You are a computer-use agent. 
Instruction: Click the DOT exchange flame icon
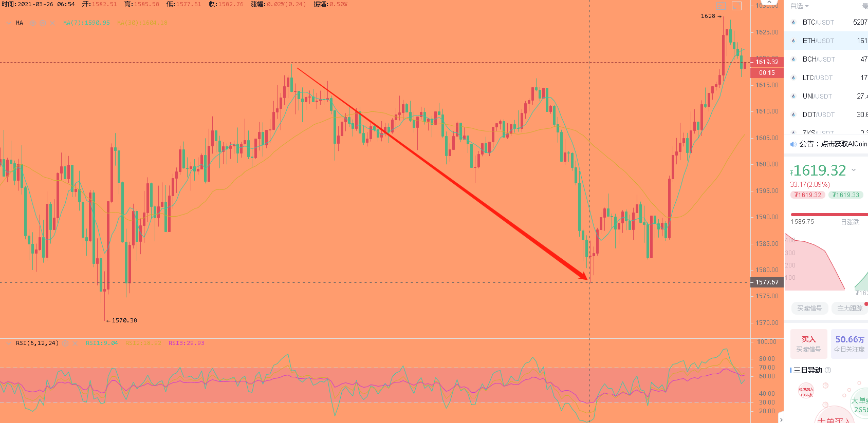(793, 114)
